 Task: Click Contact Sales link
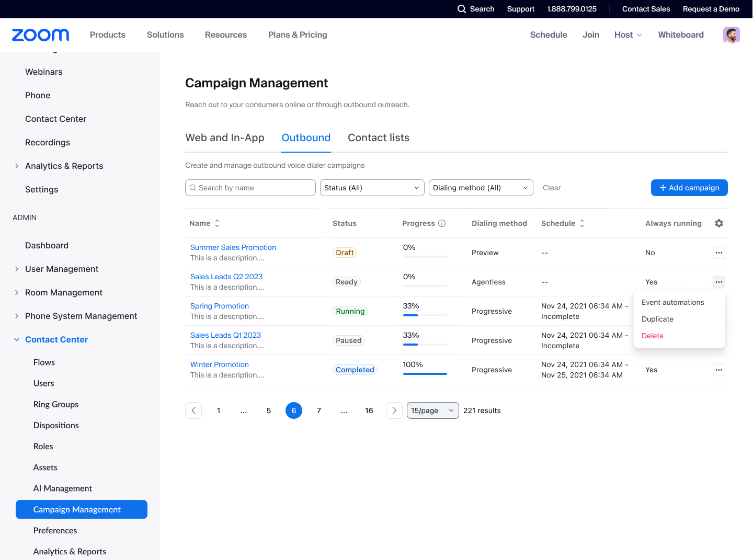pyautogui.click(x=646, y=9)
